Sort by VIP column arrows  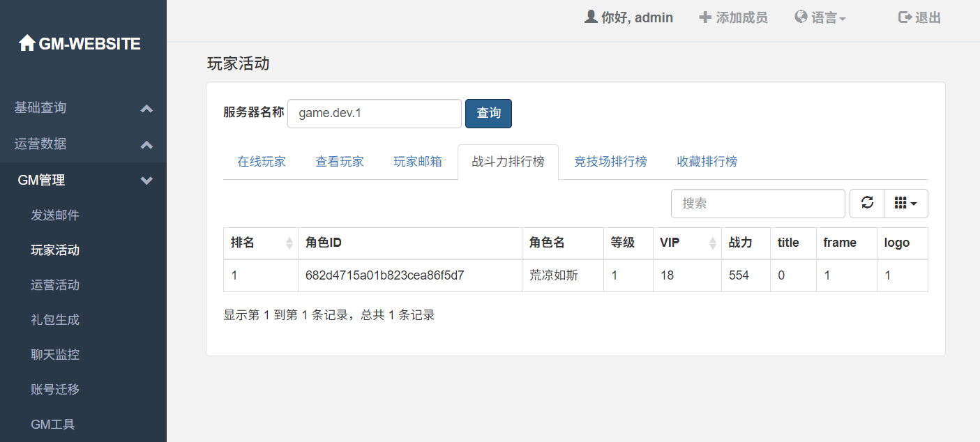pos(712,243)
